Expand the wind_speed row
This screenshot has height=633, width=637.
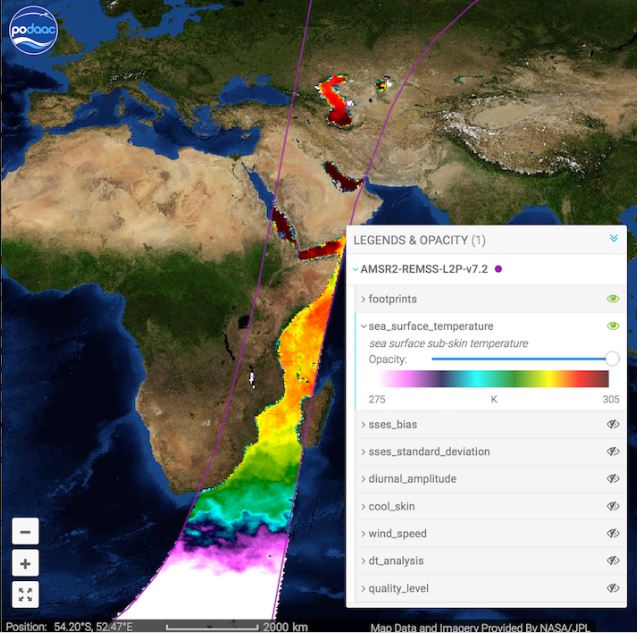pyautogui.click(x=363, y=533)
